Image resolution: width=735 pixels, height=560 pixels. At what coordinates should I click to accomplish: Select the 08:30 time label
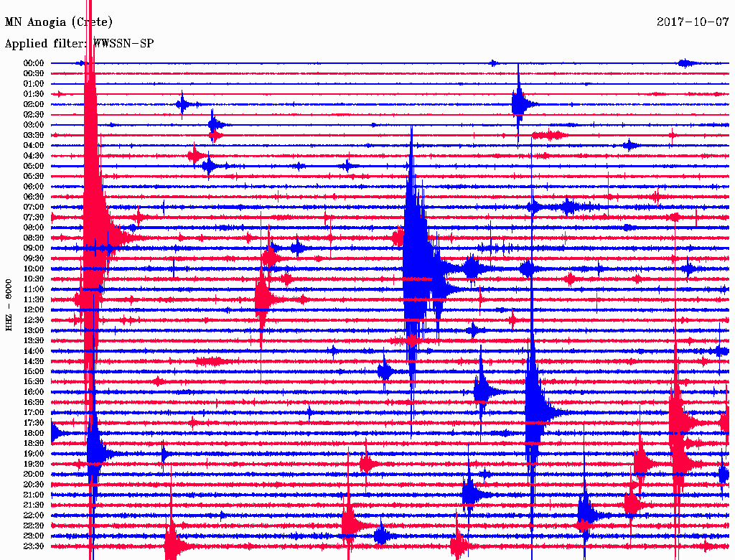tap(34, 238)
